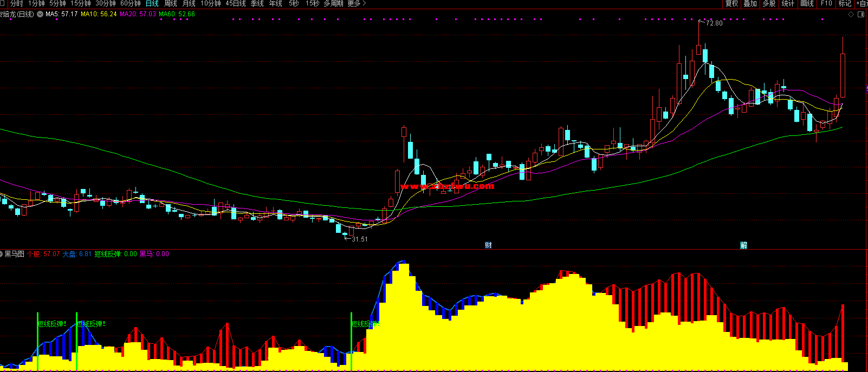Screen dimensions: 868x372
Task: Switch to 季线 quarterly chart
Action: pyautogui.click(x=257, y=3)
